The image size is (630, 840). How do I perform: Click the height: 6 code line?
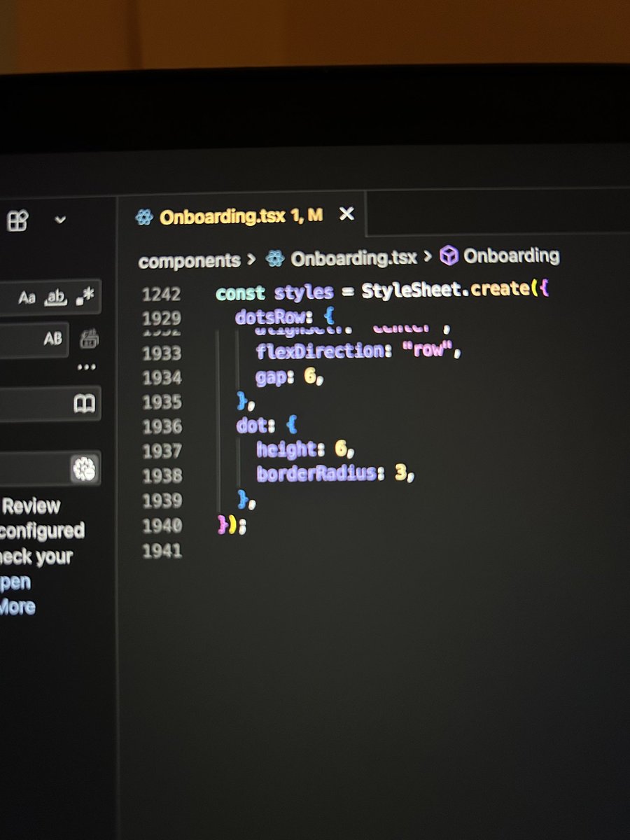coord(306,449)
